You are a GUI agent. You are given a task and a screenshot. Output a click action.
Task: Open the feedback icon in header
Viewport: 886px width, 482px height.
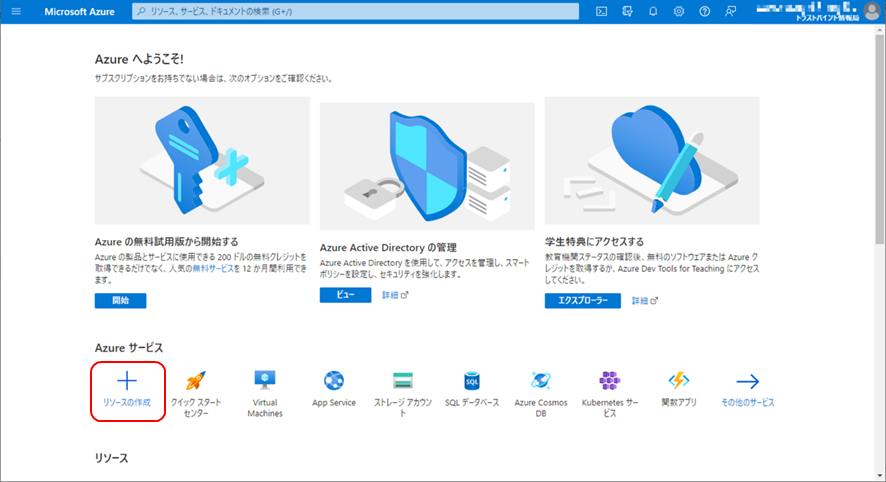pos(731,11)
